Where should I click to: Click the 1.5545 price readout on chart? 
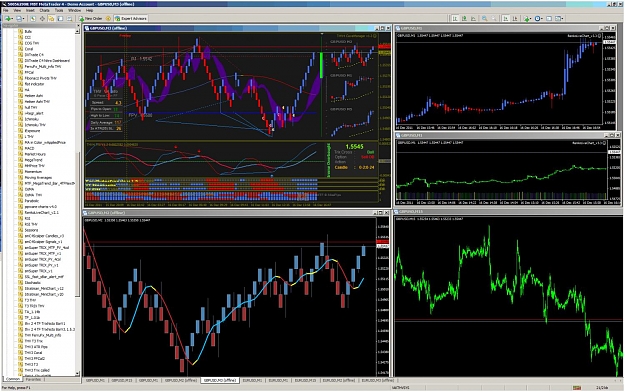pos(354,146)
